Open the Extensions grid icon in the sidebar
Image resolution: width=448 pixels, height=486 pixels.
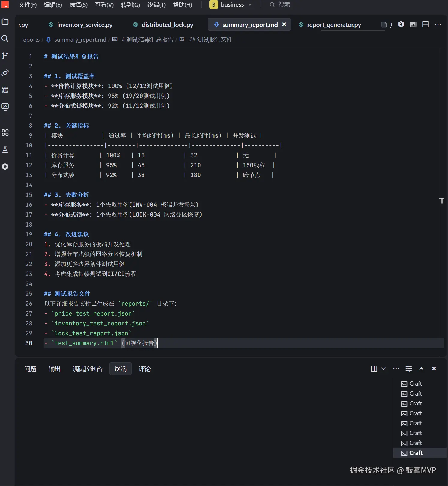point(5,132)
